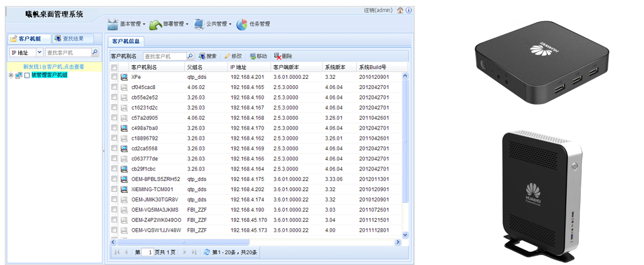This screenshot has width=644, height=265.
Task: Click the magnifier beside 客户机别名 search field
Action: click(190, 56)
